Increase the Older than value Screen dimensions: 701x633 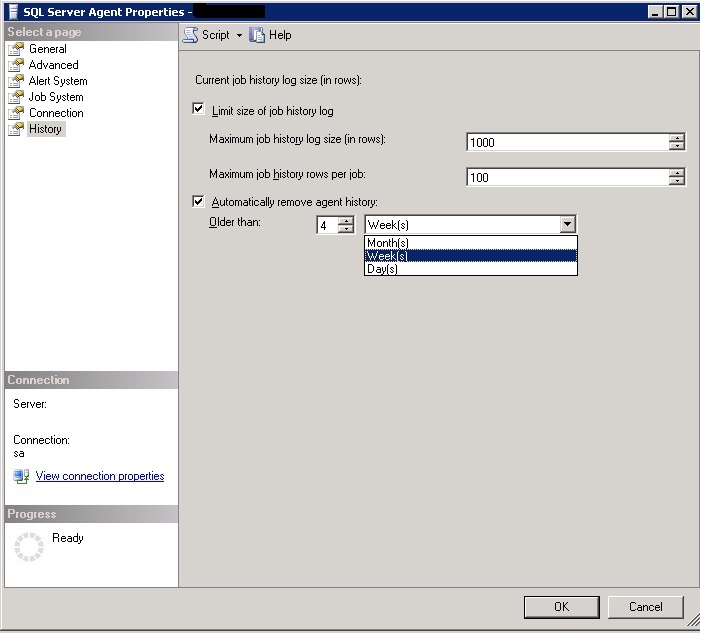[346, 221]
